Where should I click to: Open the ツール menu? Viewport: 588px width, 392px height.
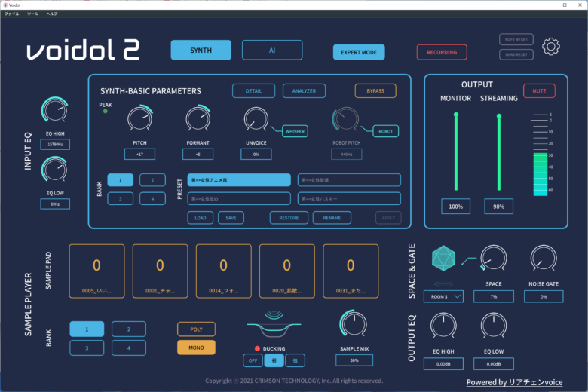pyautogui.click(x=32, y=14)
